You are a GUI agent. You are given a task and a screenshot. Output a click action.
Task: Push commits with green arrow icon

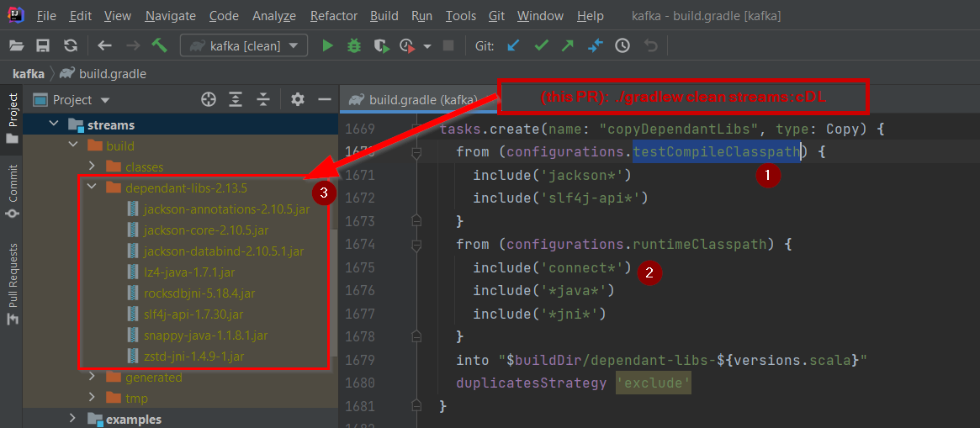[568, 45]
